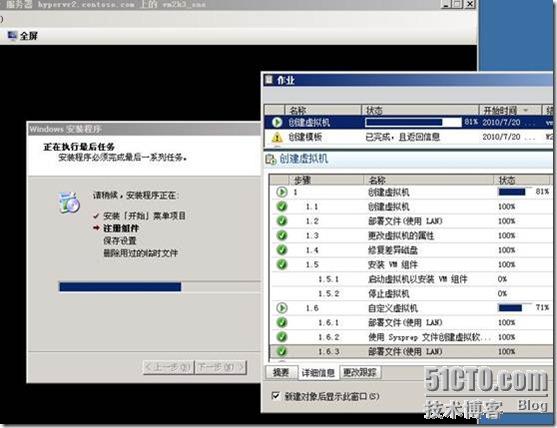Click green check icon for step 1.3

(x=282, y=235)
